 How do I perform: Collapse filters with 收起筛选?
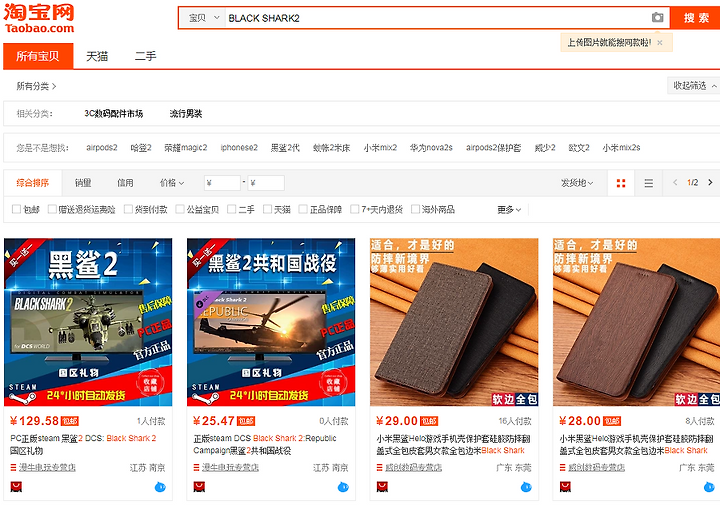click(x=694, y=86)
